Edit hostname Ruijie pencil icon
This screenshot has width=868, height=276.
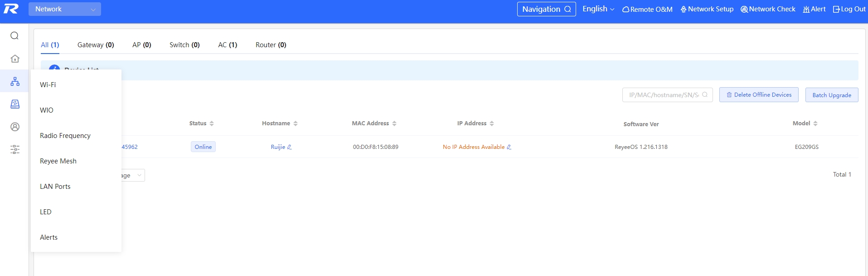(x=290, y=147)
